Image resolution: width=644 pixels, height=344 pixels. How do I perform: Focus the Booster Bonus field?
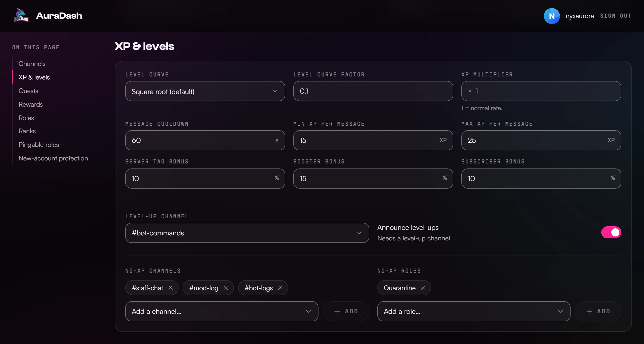pos(373,179)
